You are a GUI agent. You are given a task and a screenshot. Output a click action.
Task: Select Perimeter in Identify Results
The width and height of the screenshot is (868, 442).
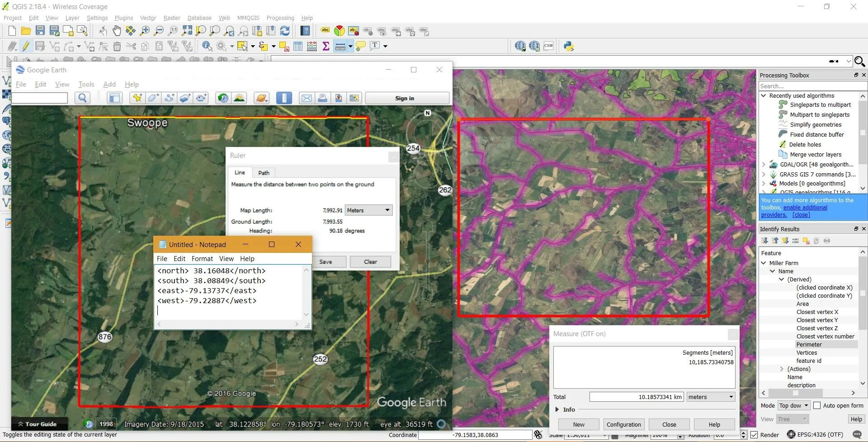click(x=809, y=344)
